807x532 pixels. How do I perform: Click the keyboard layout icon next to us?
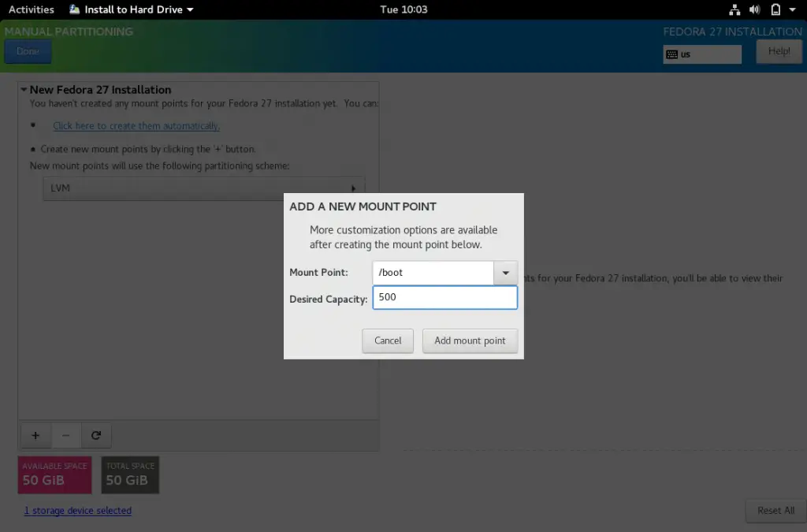[x=671, y=54]
